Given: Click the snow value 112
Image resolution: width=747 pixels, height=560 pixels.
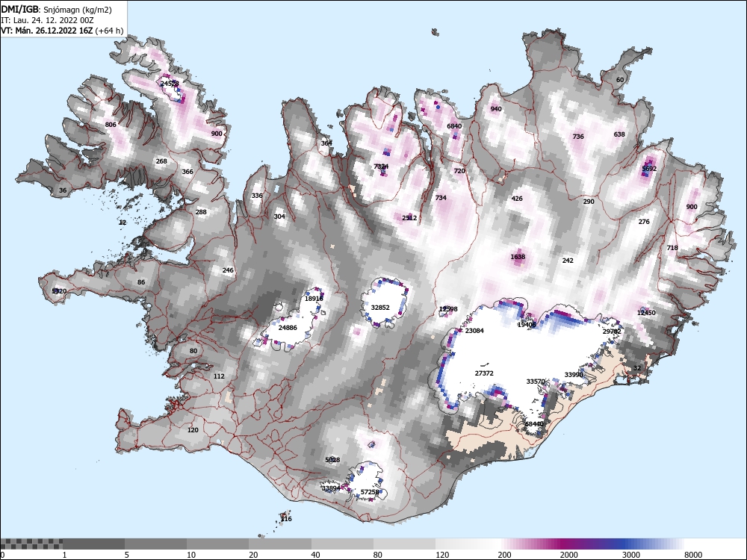Looking at the screenshot, I should (x=219, y=376).
